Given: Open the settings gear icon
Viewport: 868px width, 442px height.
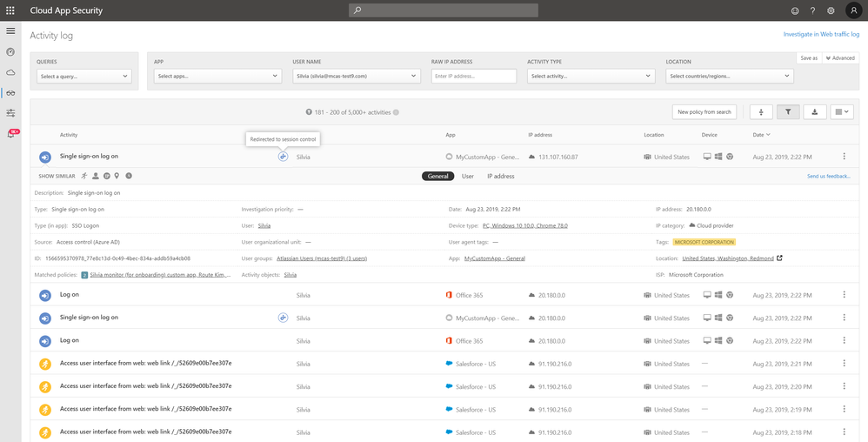Looking at the screenshot, I should [831, 10].
